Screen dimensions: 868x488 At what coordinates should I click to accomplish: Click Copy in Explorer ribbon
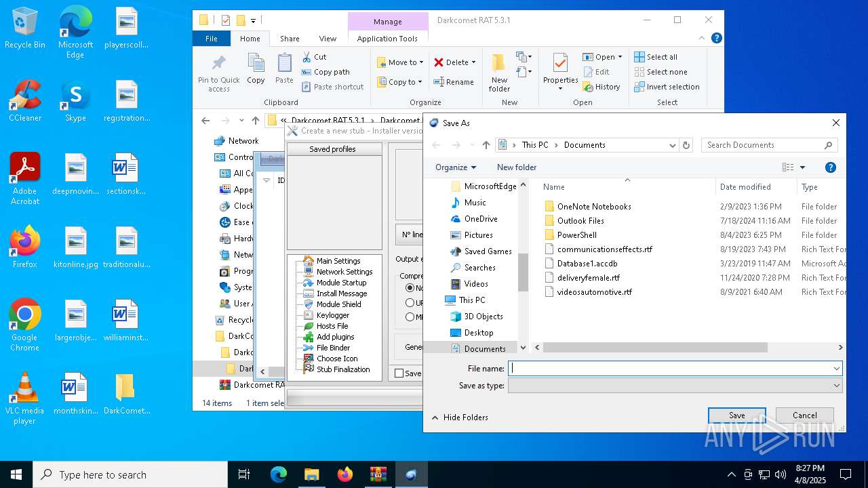click(256, 68)
